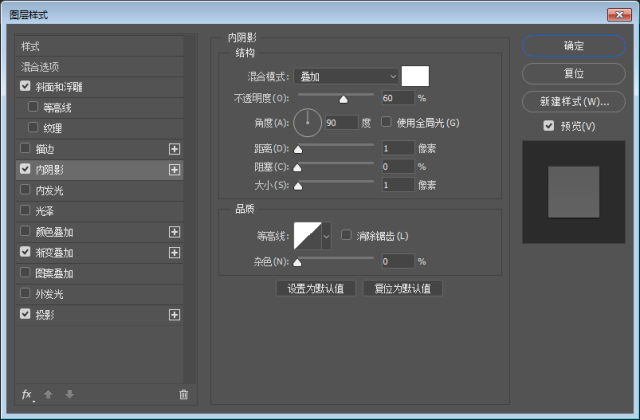
Task: Open the 外发光 settings row
Action: 99,294
